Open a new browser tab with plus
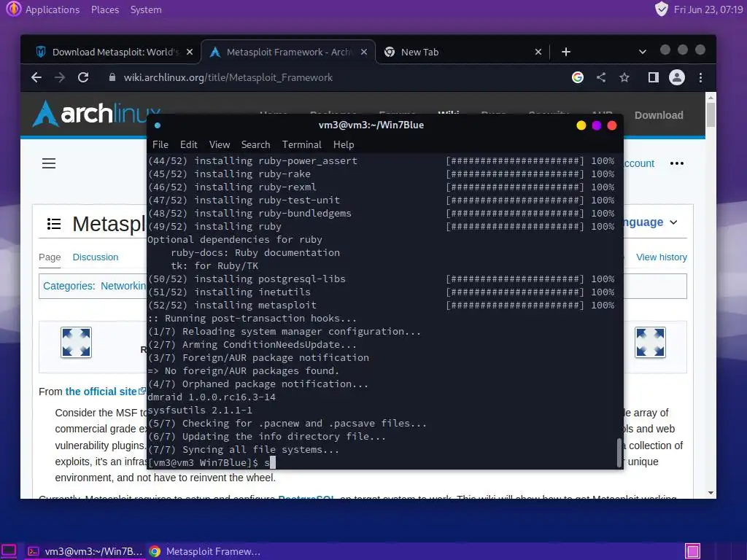 point(566,52)
